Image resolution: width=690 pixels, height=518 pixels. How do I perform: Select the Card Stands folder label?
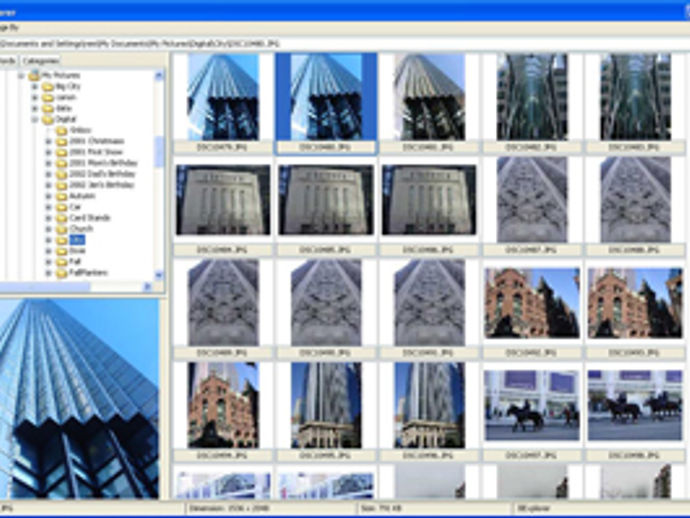pyautogui.click(x=90, y=218)
